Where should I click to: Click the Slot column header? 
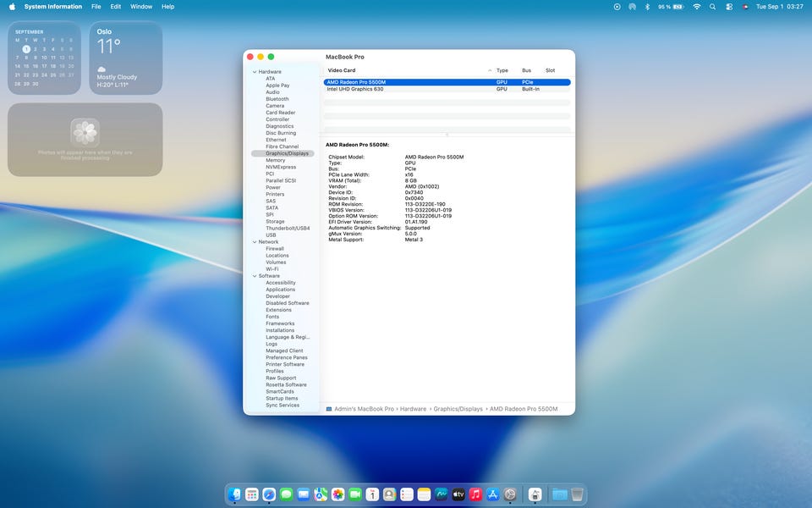[550, 70]
